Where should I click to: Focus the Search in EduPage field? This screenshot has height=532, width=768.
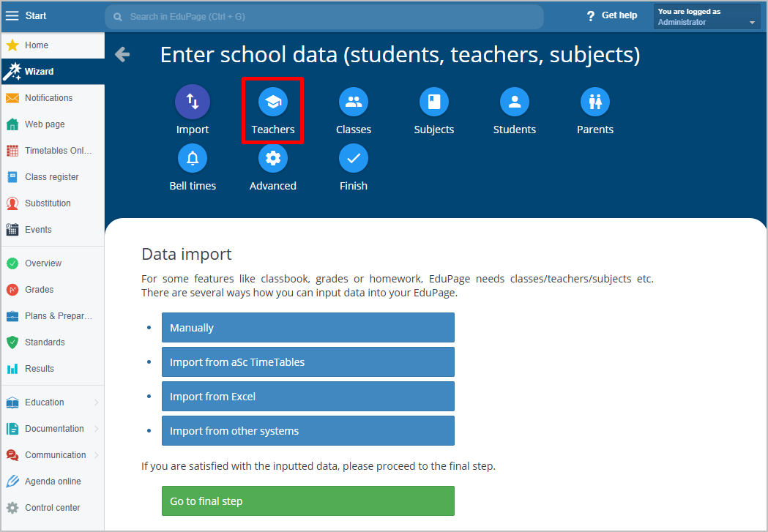click(x=324, y=17)
